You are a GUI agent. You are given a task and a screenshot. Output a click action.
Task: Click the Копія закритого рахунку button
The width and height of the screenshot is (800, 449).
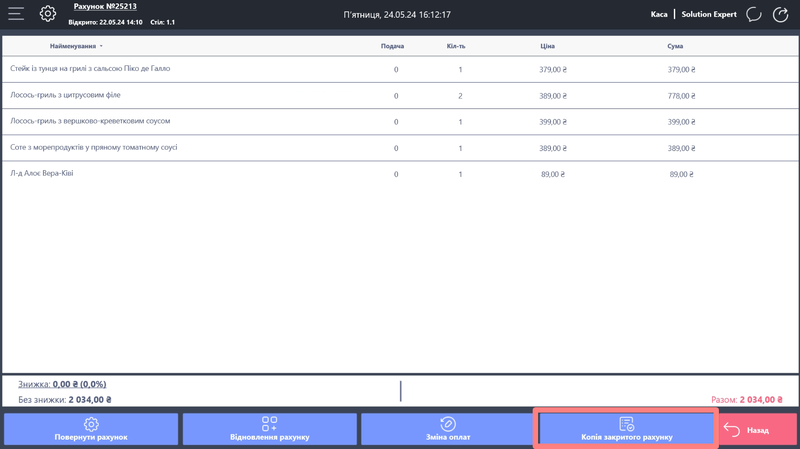[626, 429]
